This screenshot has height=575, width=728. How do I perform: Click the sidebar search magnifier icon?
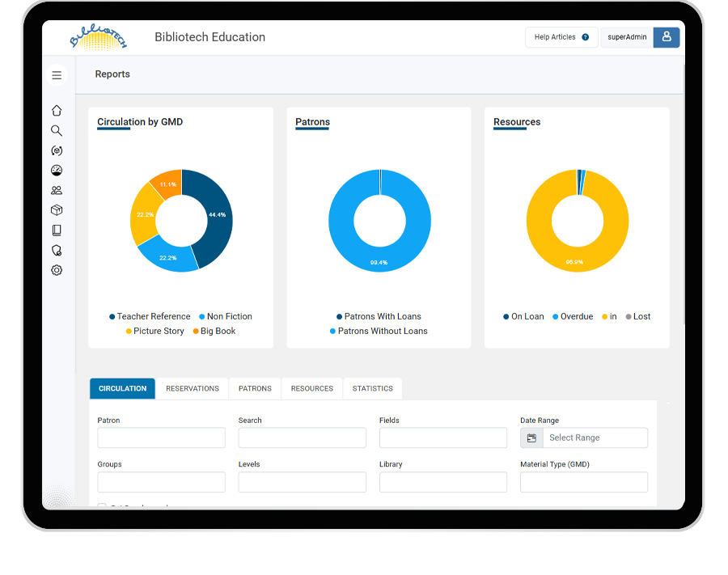point(57,131)
